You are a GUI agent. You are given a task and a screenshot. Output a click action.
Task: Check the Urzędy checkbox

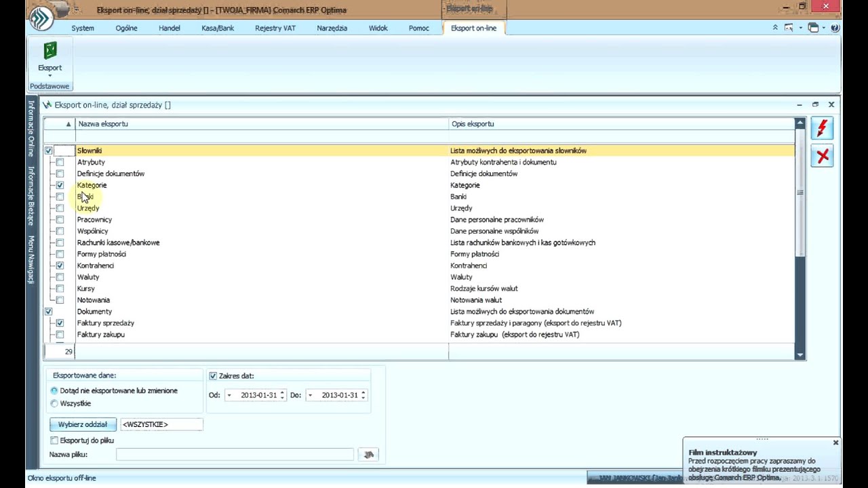[x=60, y=208]
